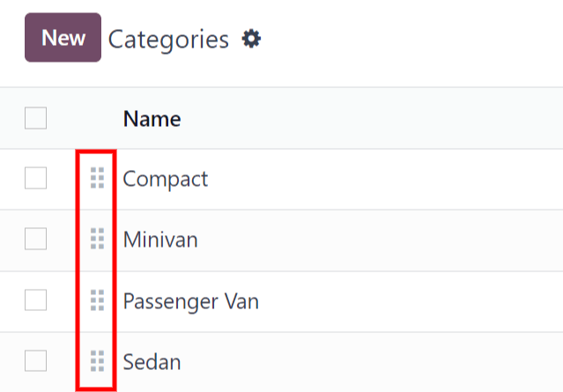Click empty space right of Sedan name

point(370,360)
